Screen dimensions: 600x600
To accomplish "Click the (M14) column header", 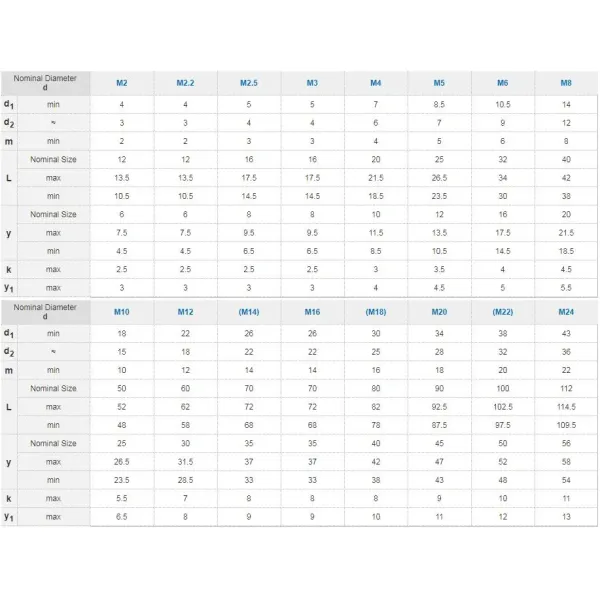I will click(x=249, y=312).
